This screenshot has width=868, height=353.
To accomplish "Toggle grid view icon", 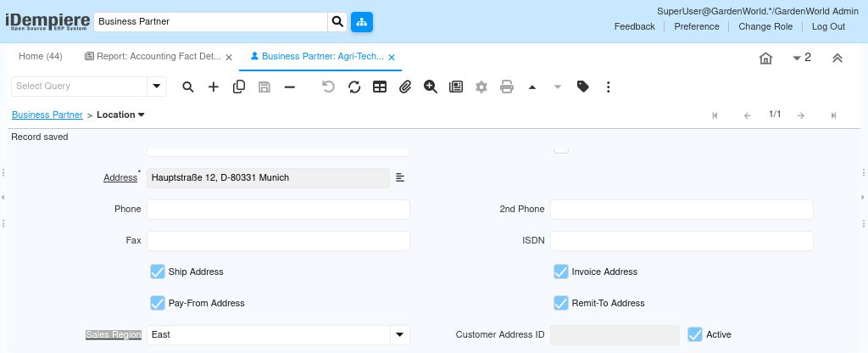I will 380,87.
